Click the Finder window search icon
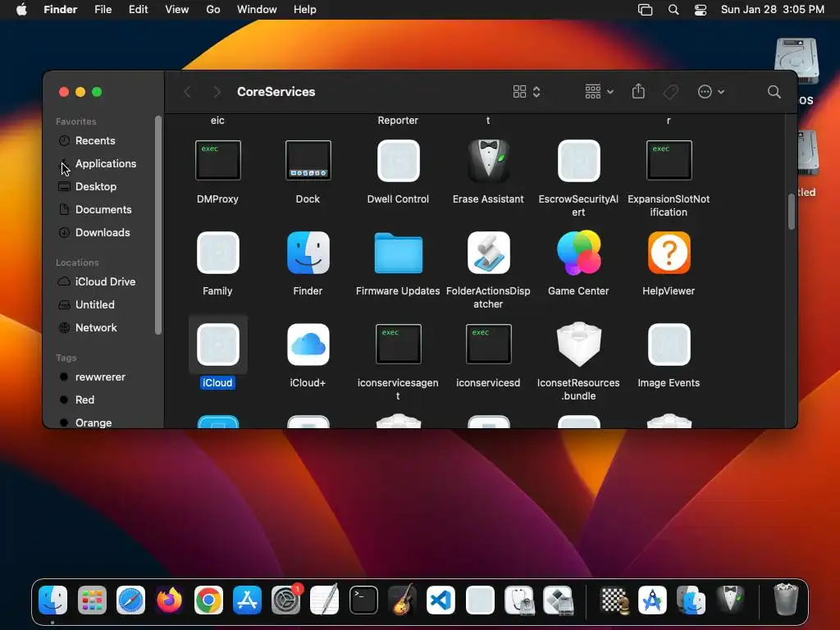840x630 pixels. (x=774, y=92)
